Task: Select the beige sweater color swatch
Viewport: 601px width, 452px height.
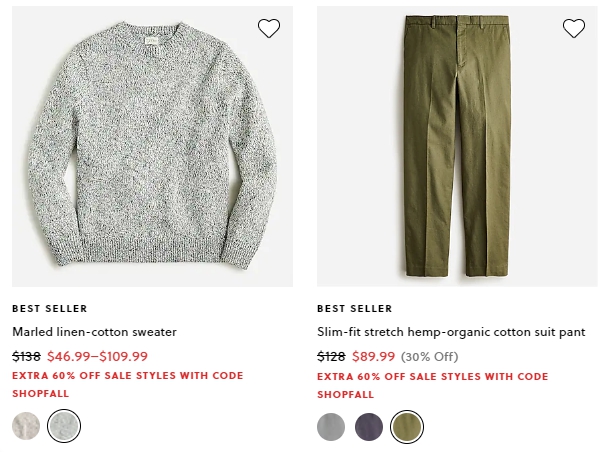Action: click(26, 426)
